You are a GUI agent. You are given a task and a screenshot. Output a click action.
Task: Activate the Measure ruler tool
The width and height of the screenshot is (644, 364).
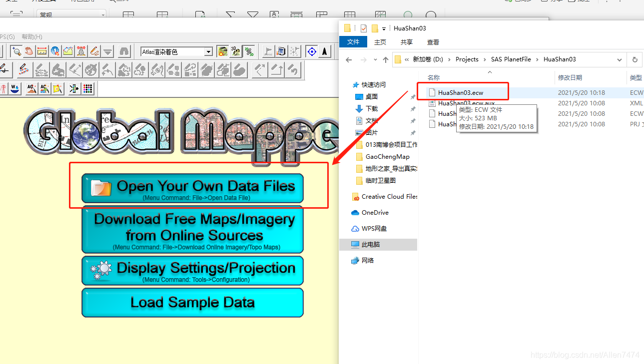tap(42, 51)
